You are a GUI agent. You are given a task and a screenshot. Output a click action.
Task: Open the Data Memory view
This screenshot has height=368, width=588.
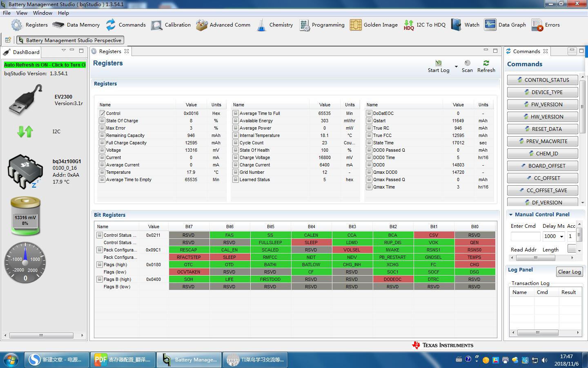76,25
